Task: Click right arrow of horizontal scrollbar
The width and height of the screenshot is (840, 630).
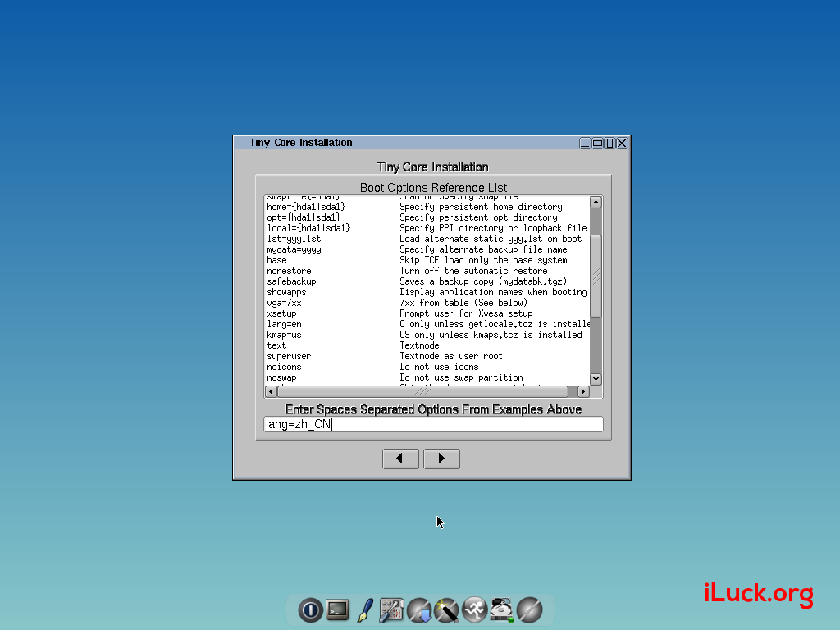Action: 583,391
